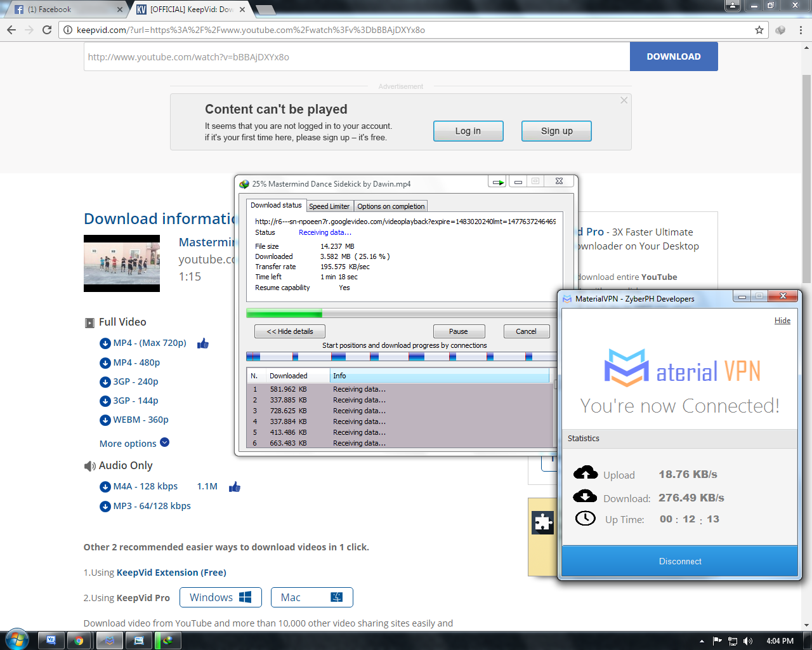Click the WEBM 360p download arrow icon

coord(105,420)
